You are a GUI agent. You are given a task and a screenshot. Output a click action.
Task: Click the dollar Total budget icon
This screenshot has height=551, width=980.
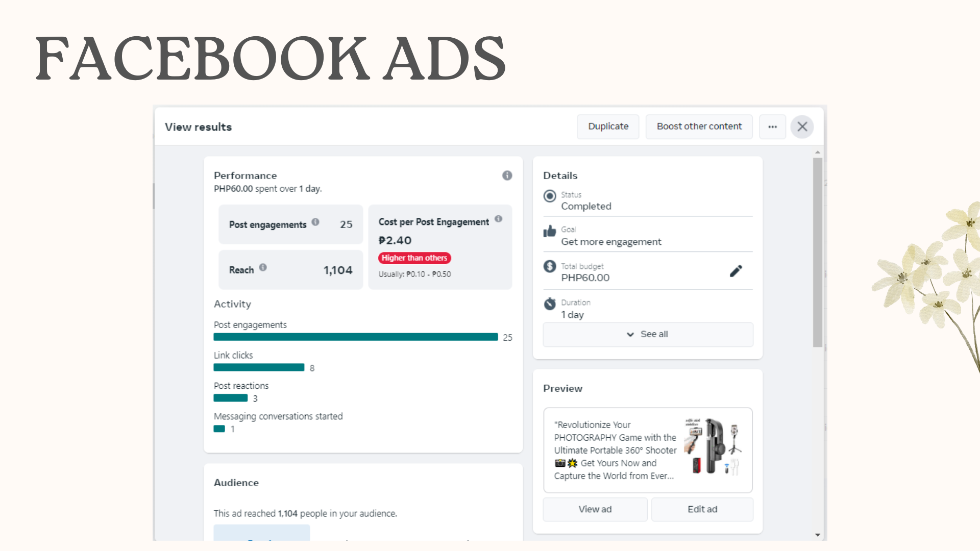pyautogui.click(x=550, y=266)
